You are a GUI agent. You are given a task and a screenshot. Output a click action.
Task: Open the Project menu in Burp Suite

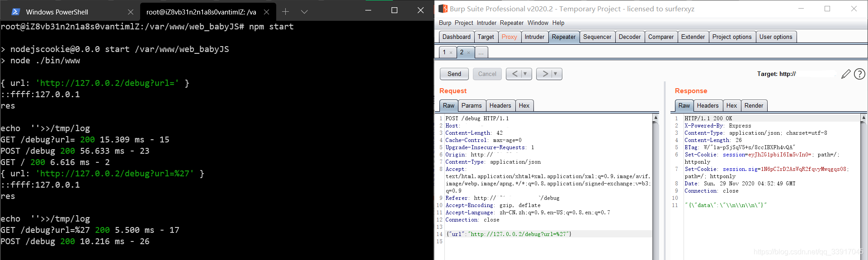464,23
